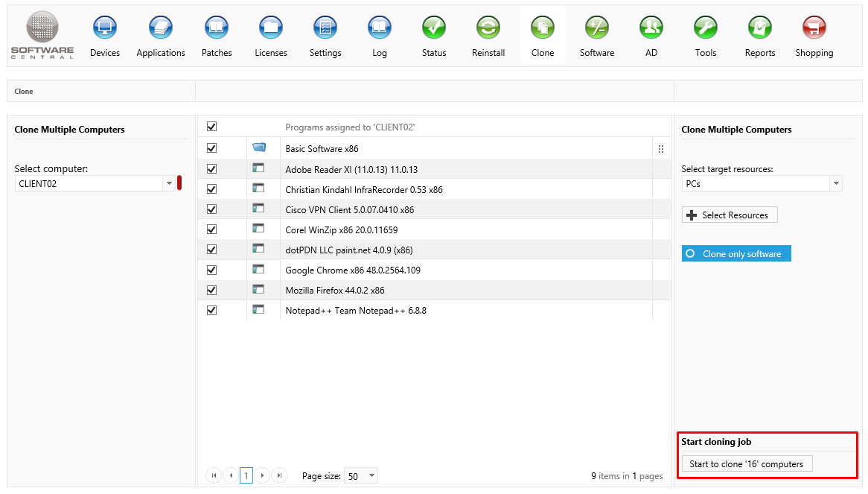
Task: Open the Page size dropdown
Action: 372,476
